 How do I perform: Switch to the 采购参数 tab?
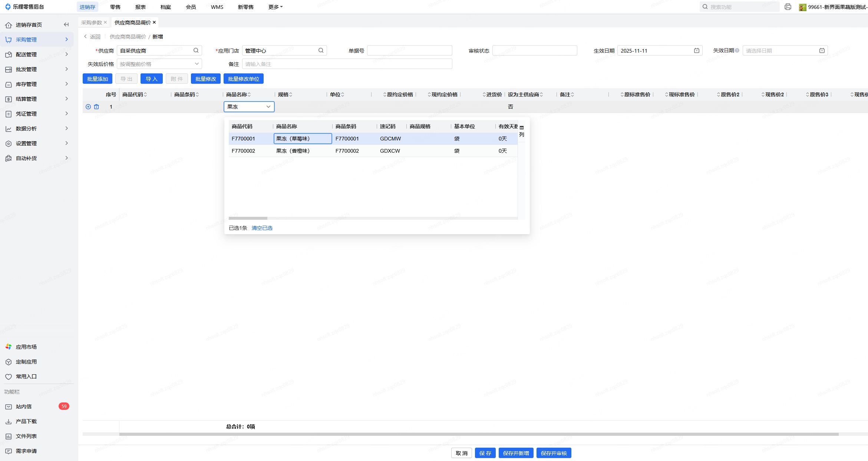point(92,23)
